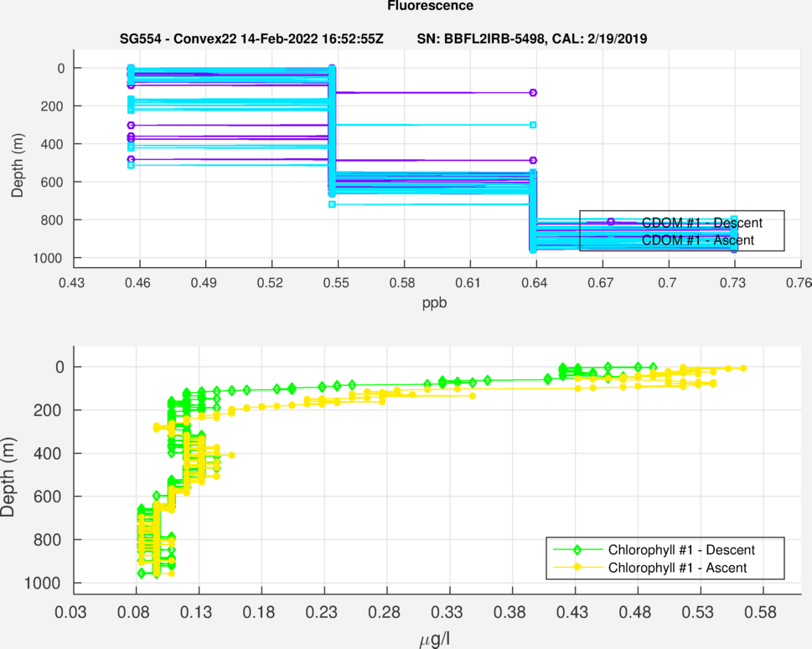This screenshot has width=812, height=649.
Task: Click the 0.64 tick on ppb axis
Action: (535, 282)
